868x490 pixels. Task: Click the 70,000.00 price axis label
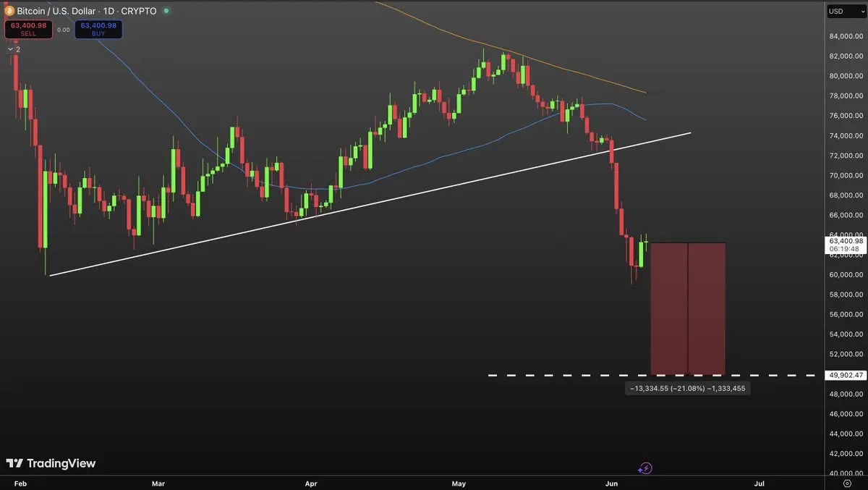pos(846,175)
